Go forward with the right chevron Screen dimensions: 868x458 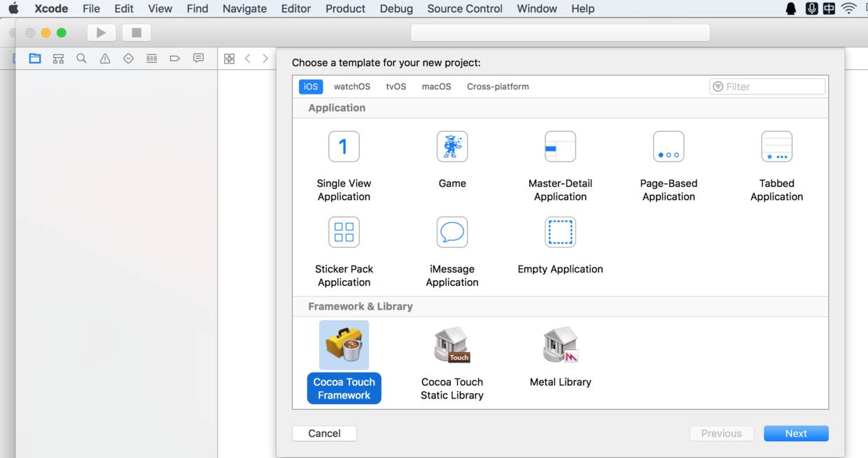[265, 59]
